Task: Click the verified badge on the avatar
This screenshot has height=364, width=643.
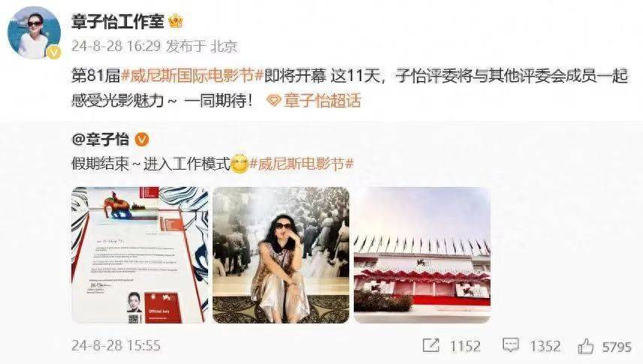Action: click(x=53, y=53)
